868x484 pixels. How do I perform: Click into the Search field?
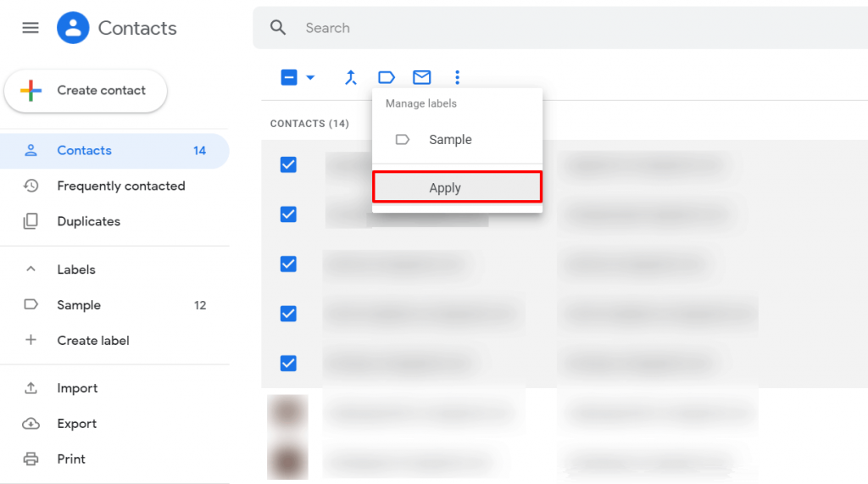point(509,28)
